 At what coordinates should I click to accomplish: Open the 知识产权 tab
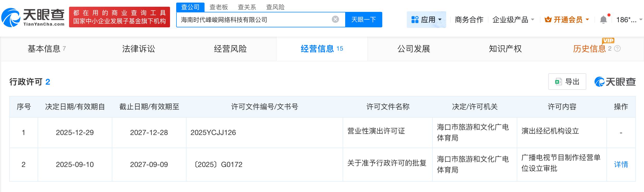(x=505, y=49)
